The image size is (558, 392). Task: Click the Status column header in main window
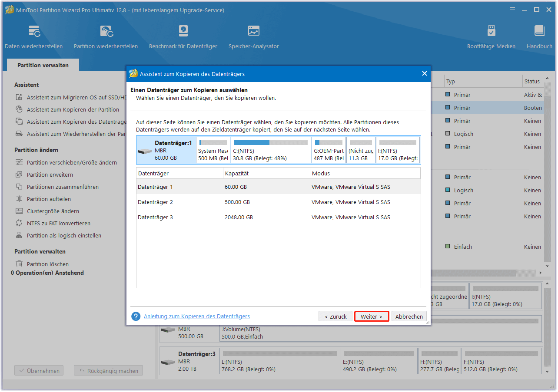pos(532,81)
